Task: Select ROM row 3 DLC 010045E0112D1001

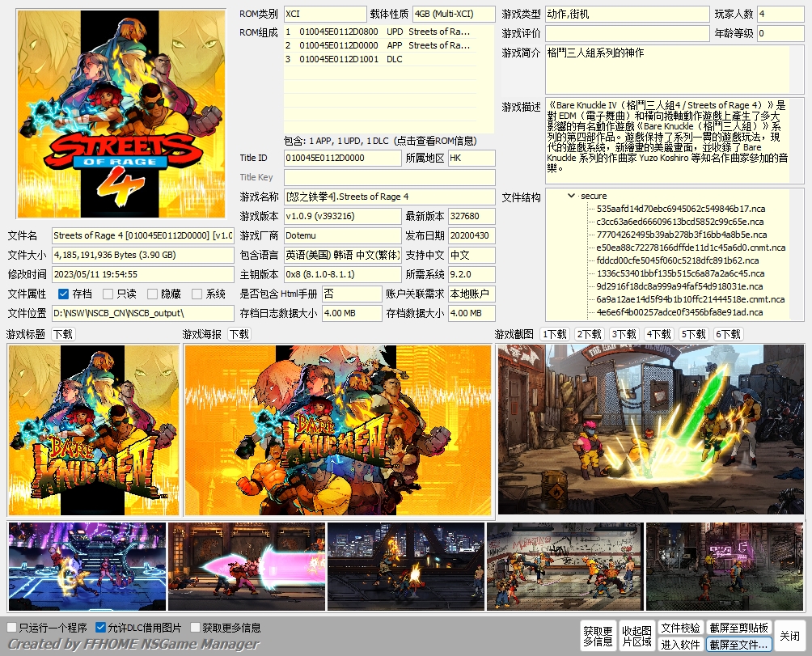Action: point(380,60)
